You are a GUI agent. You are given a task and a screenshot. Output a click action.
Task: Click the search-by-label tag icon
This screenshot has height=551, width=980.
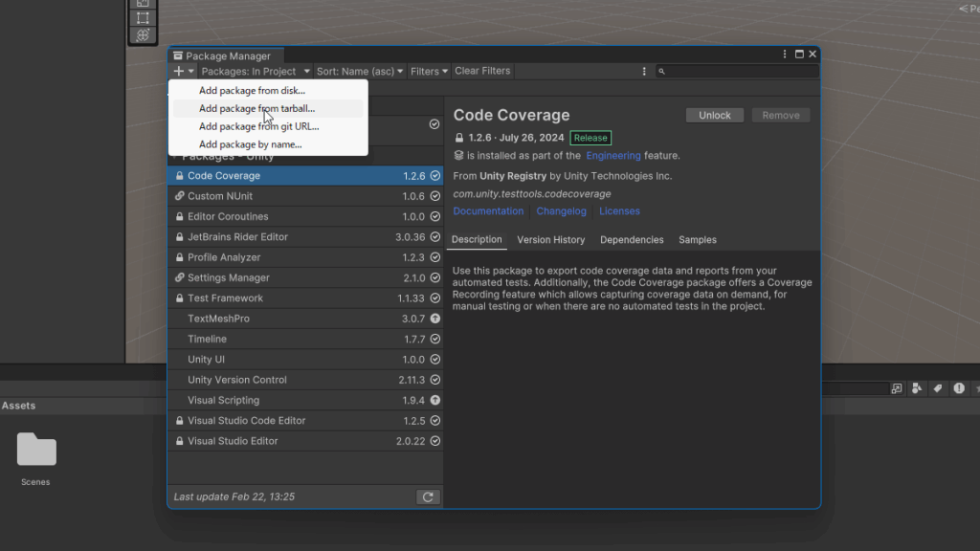coord(938,388)
